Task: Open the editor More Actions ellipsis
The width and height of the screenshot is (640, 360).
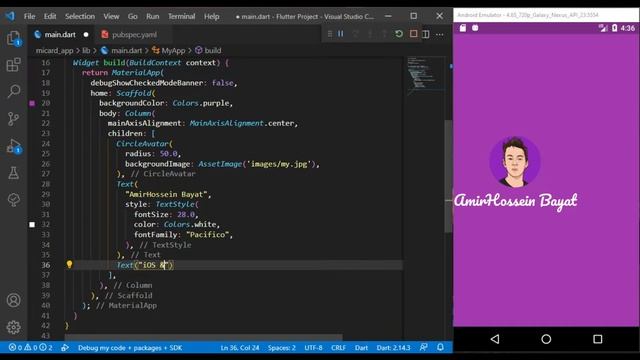Action: [x=440, y=34]
